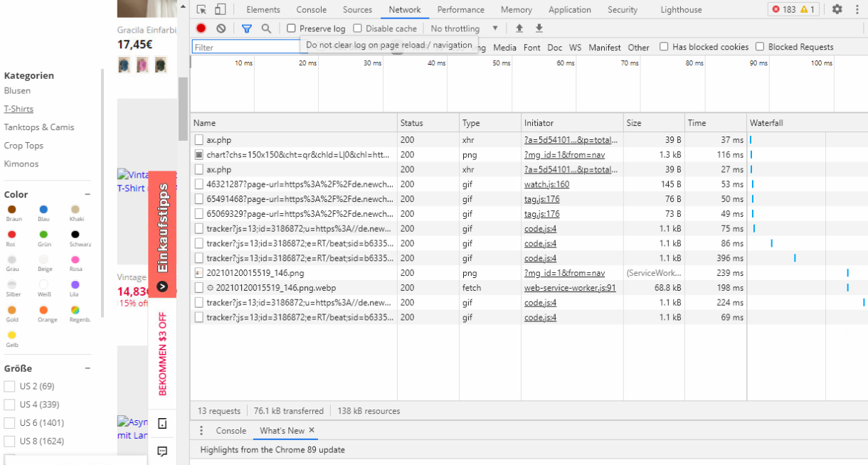Image resolution: width=868 pixels, height=465 pixels.
Task: Check the US 8 (1624) size box
Action: [9, 441]
